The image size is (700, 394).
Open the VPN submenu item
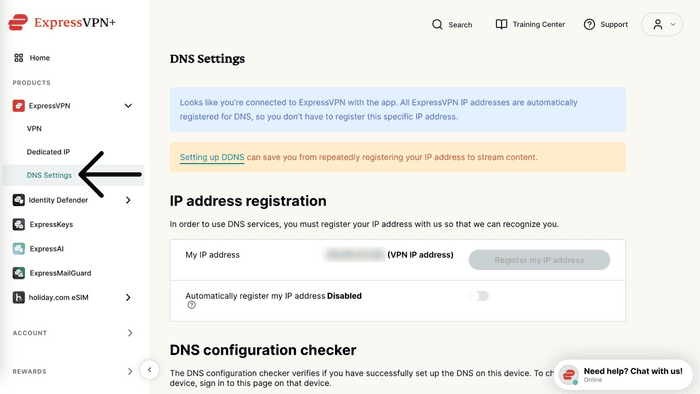click(34, 129)
